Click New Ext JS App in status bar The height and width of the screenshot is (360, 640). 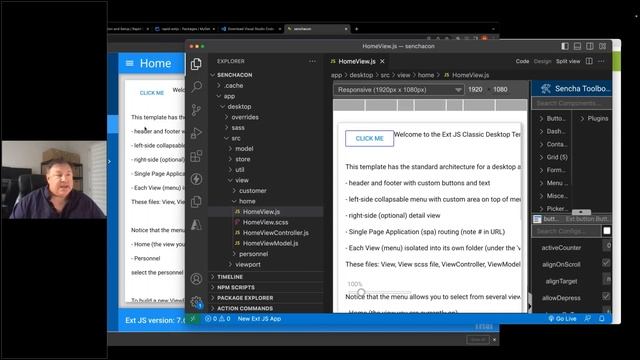(259, 318)
